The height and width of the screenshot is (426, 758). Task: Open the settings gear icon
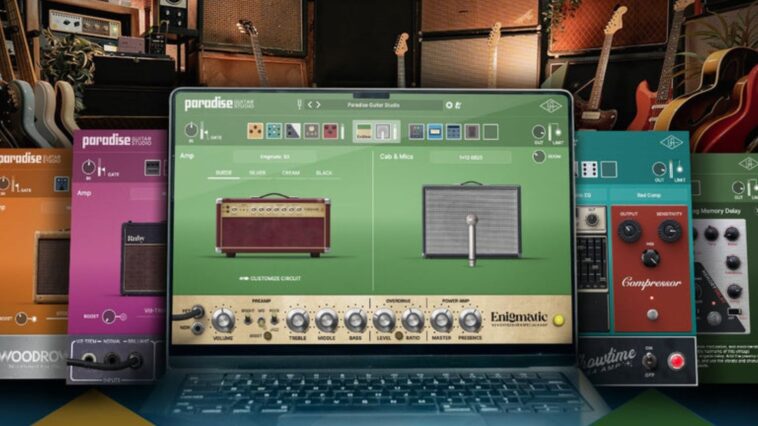(449, 105)
